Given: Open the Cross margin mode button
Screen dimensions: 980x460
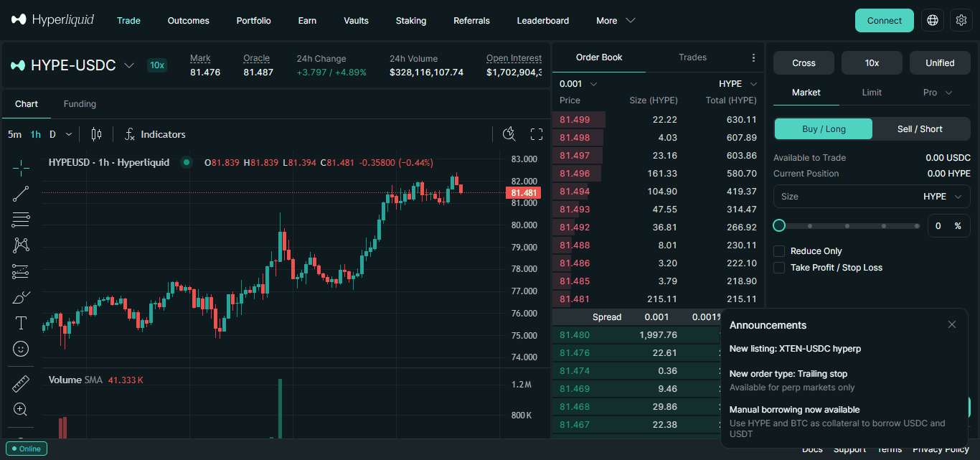Looking at the screenshot, I should [x=804, y=63].
